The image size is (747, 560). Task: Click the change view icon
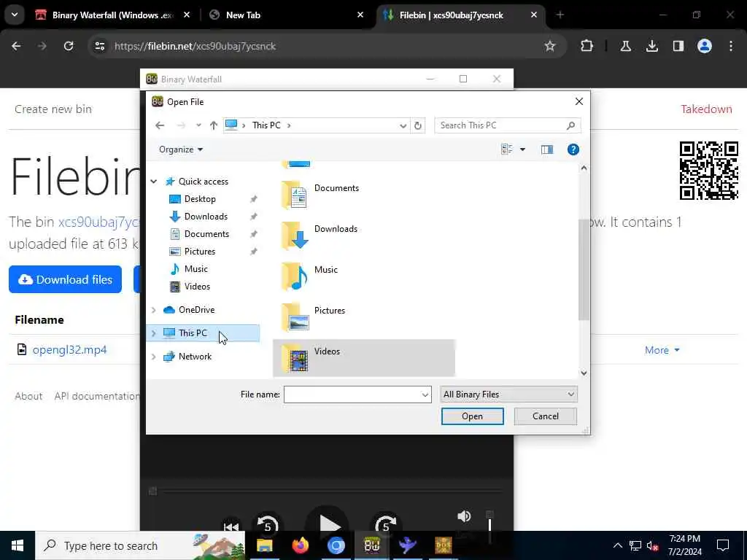click(506, 149)
